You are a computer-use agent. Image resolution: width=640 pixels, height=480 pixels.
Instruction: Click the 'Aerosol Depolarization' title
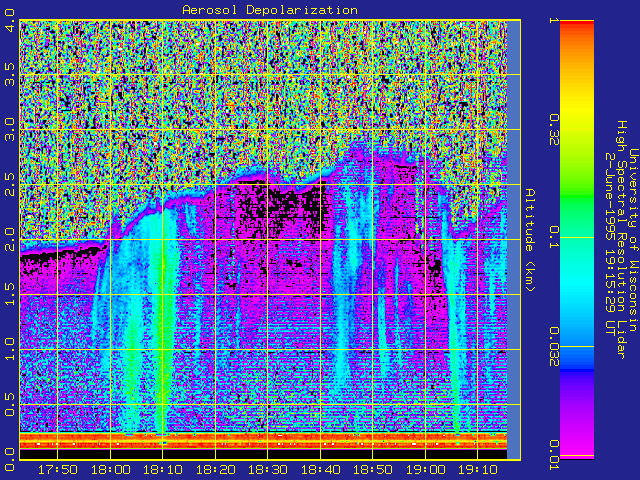click(x=270, y=10)
